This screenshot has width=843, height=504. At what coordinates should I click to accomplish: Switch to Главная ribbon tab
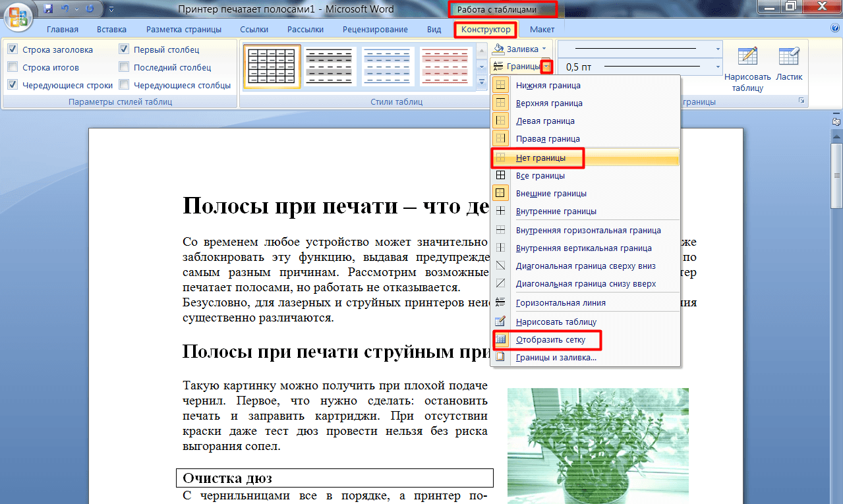pyautogui.click(x=63, y=30)
